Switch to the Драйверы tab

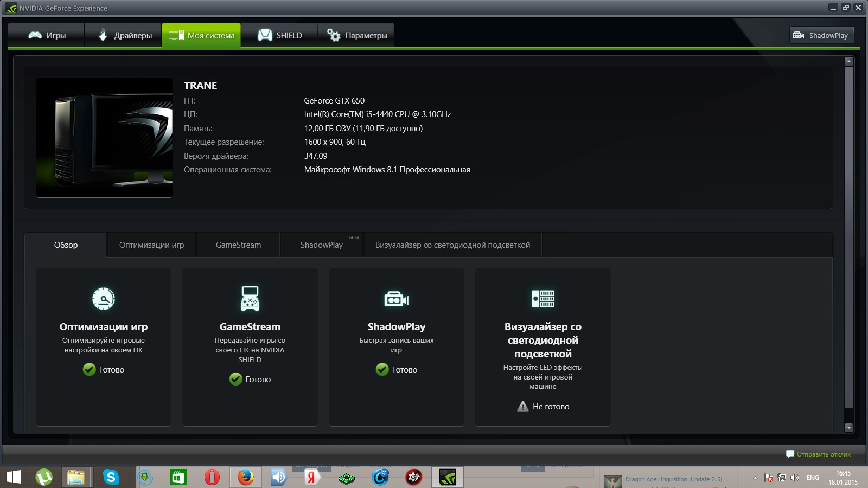pyautogui.click(x=124, y=35)
